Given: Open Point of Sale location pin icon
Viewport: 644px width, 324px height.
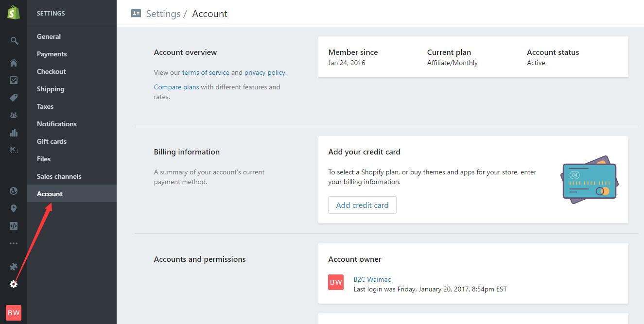Looking at the screenshot, I should coord(14,208).
